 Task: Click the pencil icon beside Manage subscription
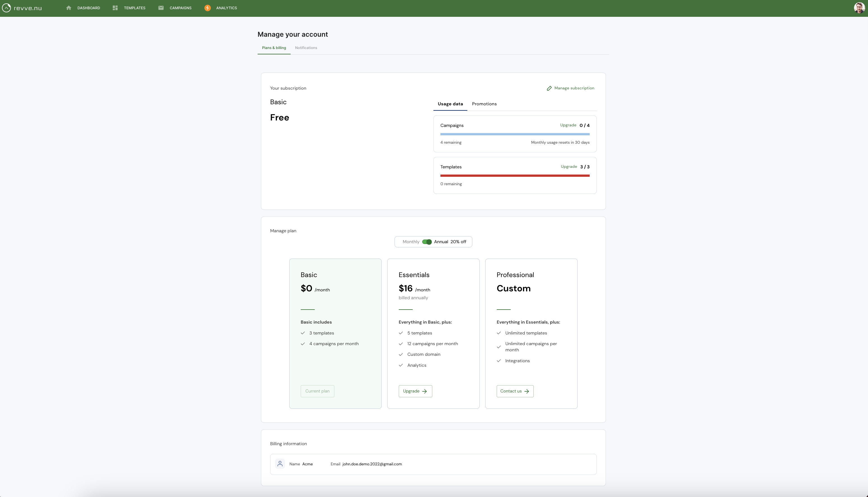(549, 89)
